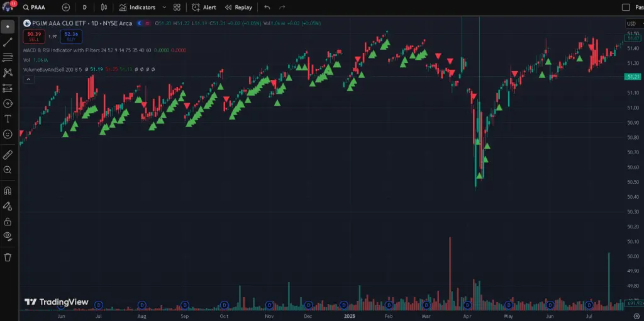Open symbol search showing PAAA
Viewport: 644px width, 321px height.
35,8
